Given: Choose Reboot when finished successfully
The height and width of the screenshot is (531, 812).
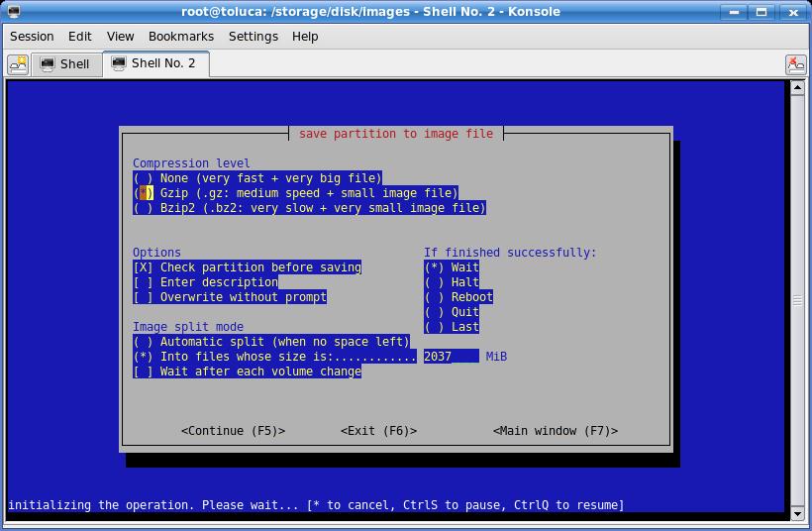Looking at the screenshot, I should click(x=433, y=297).
